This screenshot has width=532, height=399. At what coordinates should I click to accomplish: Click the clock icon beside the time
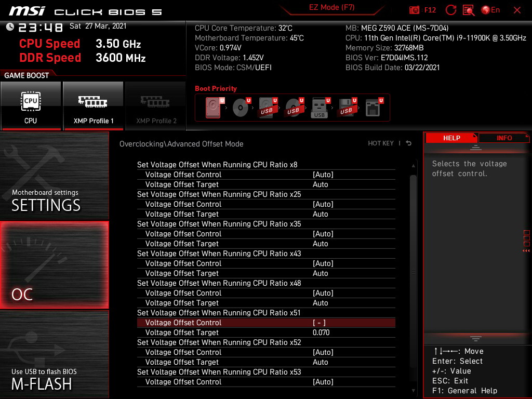tap(10, 26)
